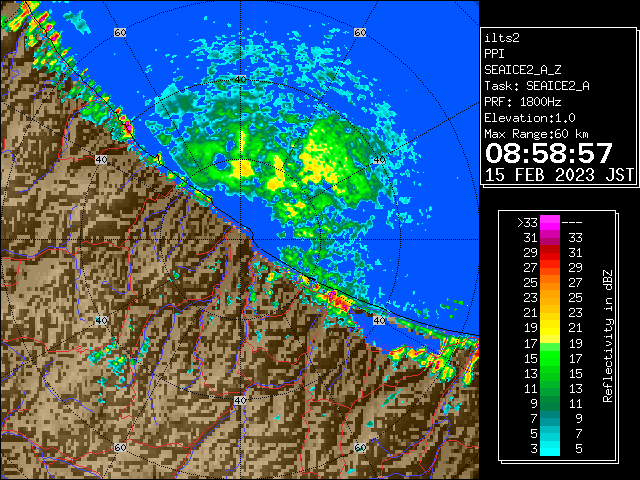
Task: Click the '40' range label southwest over land
Action: pyautogui.click(x=101, y=320)
